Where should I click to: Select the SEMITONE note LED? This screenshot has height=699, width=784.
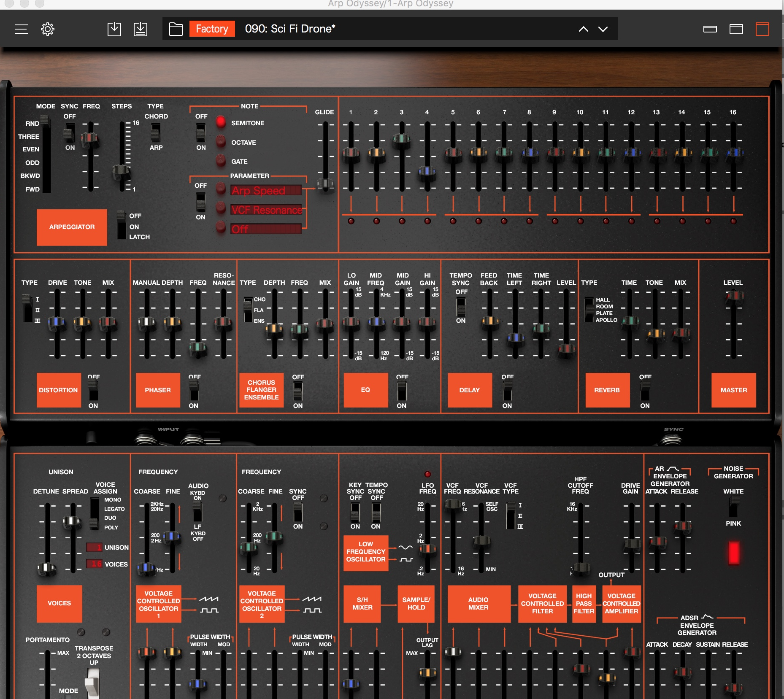pos(221,122)
